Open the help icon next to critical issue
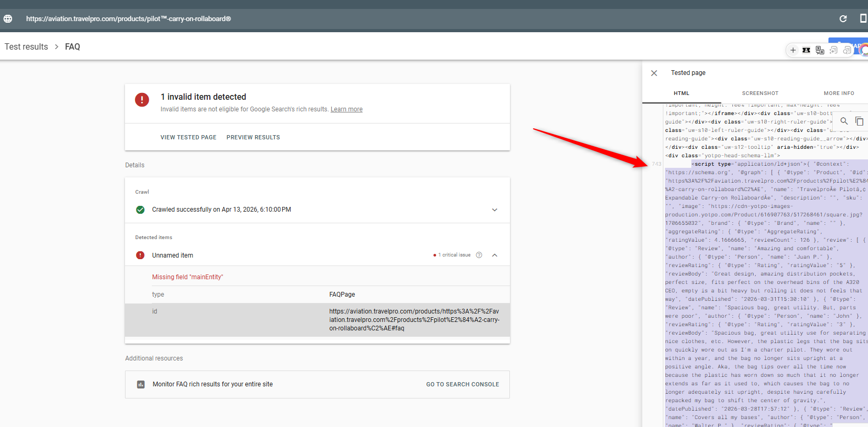 [479, 255]
